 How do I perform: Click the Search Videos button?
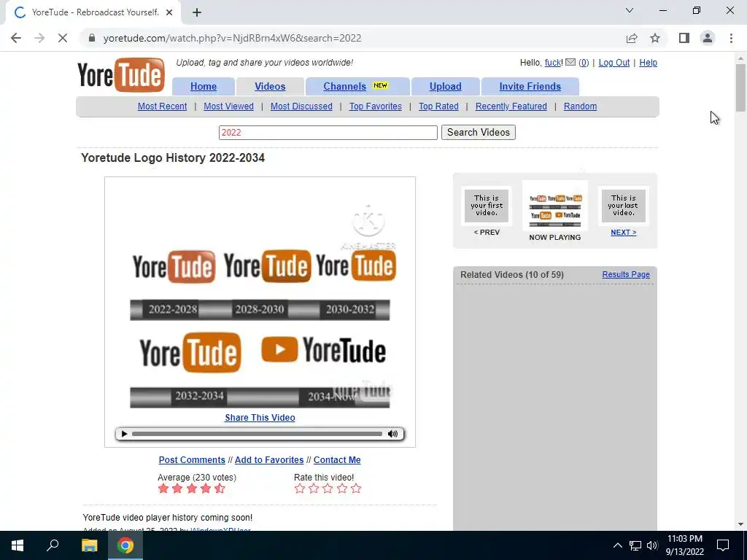(x=479, y=133)
